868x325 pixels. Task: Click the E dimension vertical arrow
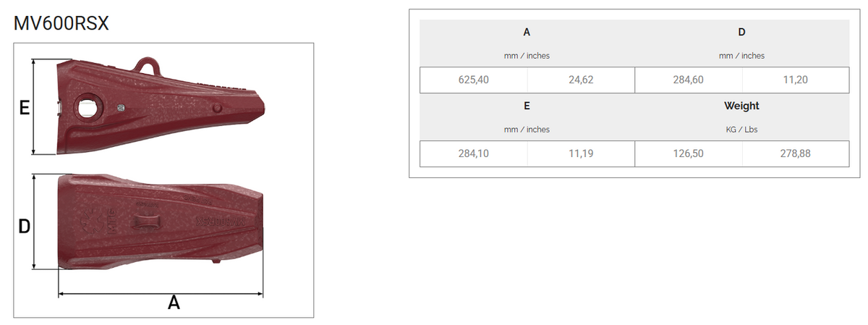35,106
